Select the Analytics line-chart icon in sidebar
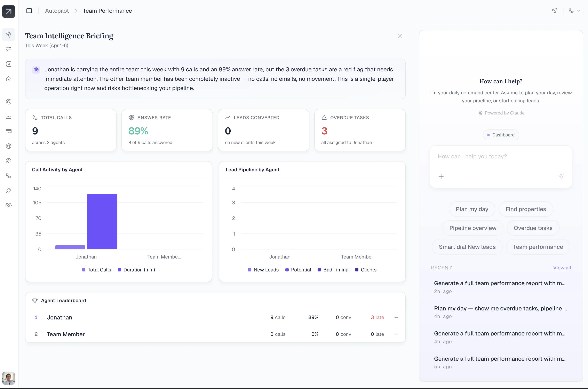This screenshot has width=588, height=389. point(9,117)
